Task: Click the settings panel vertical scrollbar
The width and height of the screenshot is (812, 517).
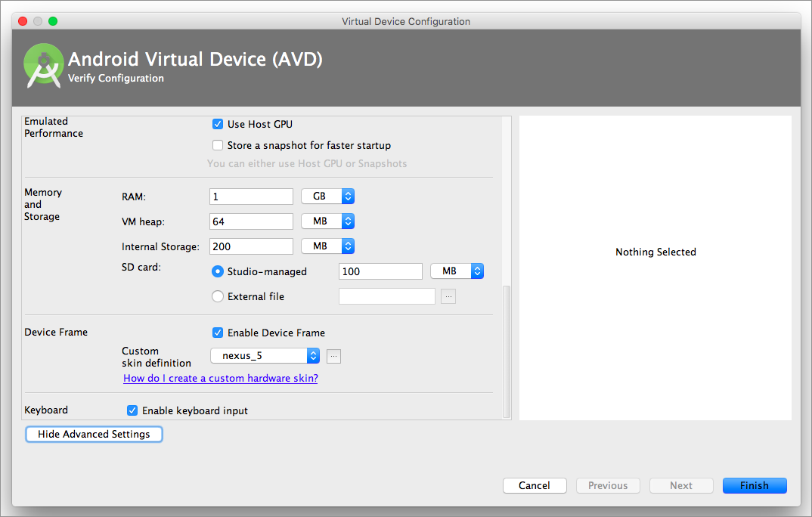Action: (507, 351)
